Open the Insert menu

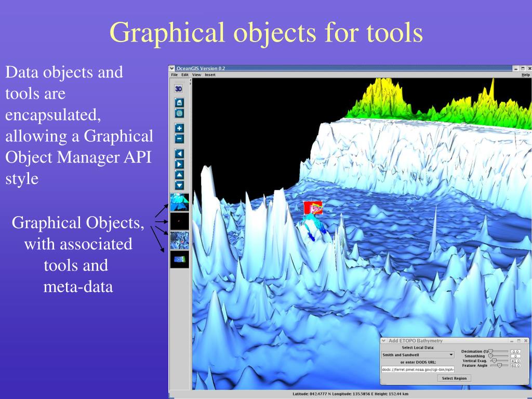pyautogui.click(x=210, y=75)
